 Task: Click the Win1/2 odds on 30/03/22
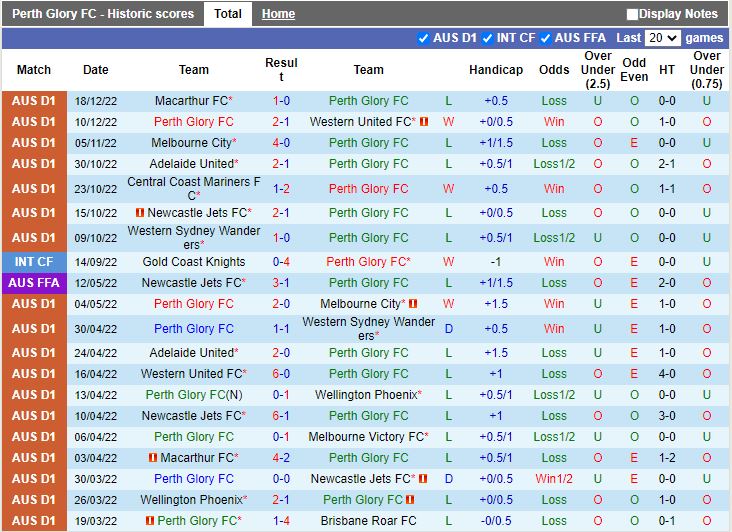tap(554, 479)
